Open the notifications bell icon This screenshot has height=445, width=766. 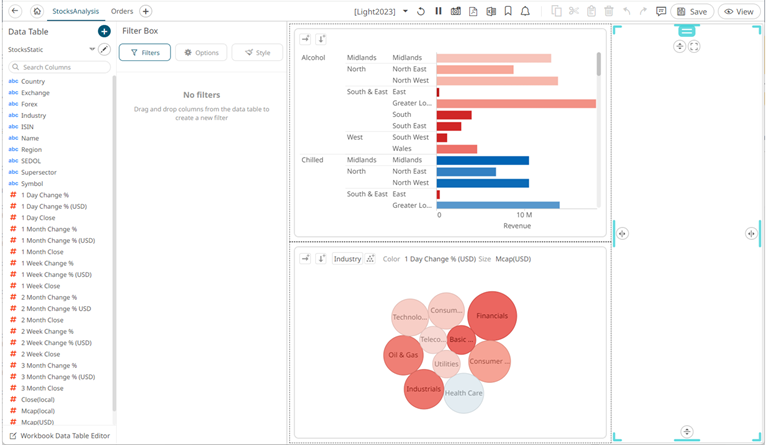tap(526, 11)
